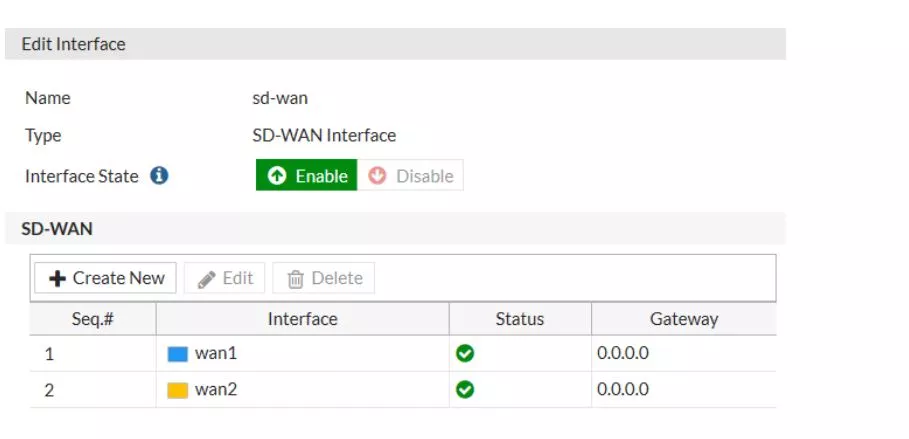This screenshot has height=439, width=909.
Task: Click the green status checkmark for wan2
Action: click(464, 390)
